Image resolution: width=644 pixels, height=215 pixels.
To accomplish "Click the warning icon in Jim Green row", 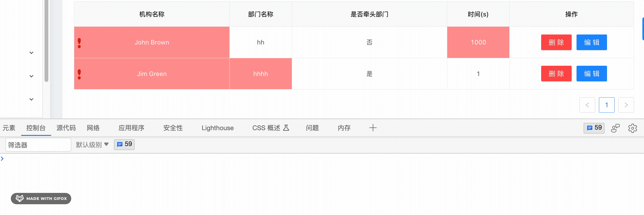I will (79, 74).
